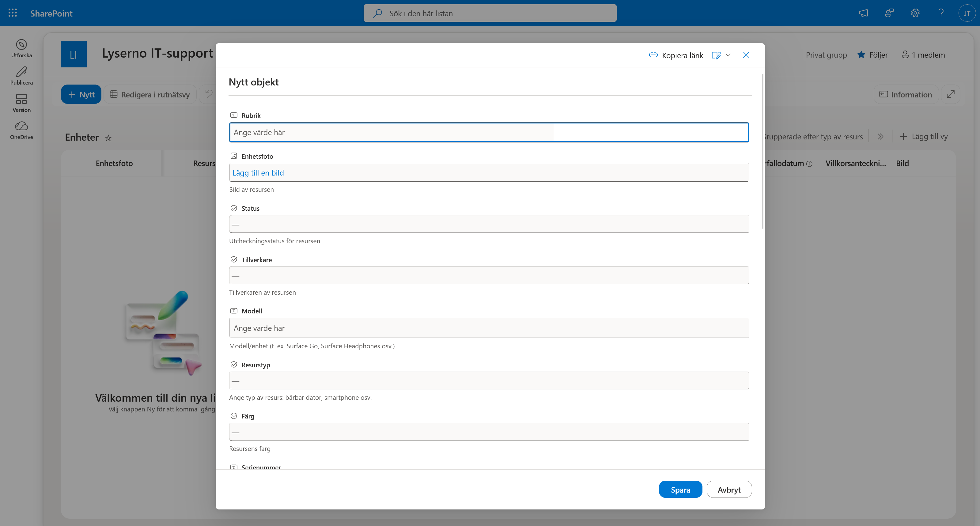This screenshot has height=526, width=980.
Task: Click Kopiera länk in form header
Action: tap(676, 55)
